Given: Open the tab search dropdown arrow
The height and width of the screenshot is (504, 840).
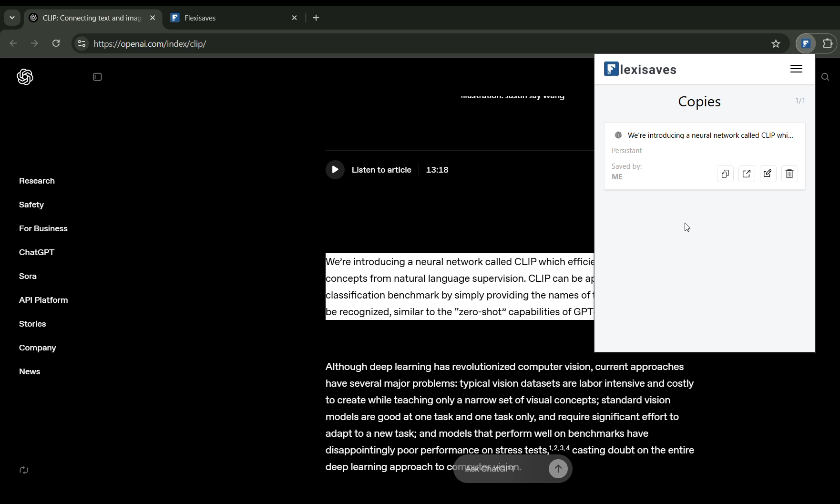Looking at the screenshot, I should point(12,18).
